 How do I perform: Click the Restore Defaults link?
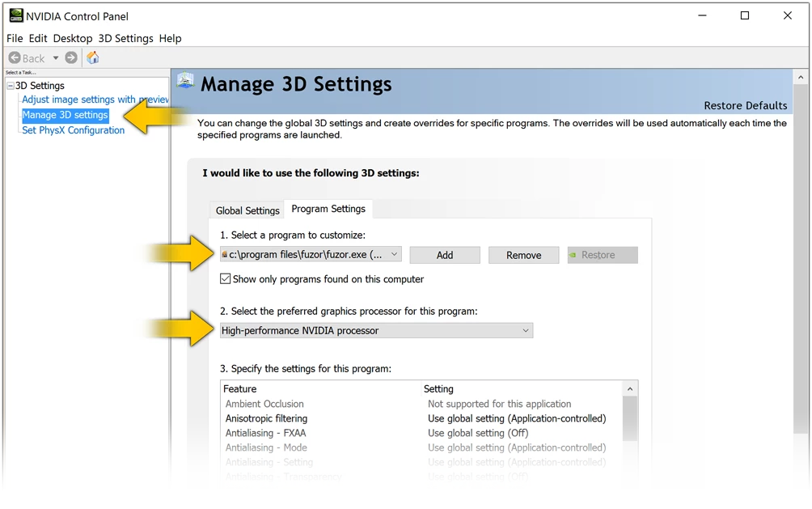coord(745,106)
